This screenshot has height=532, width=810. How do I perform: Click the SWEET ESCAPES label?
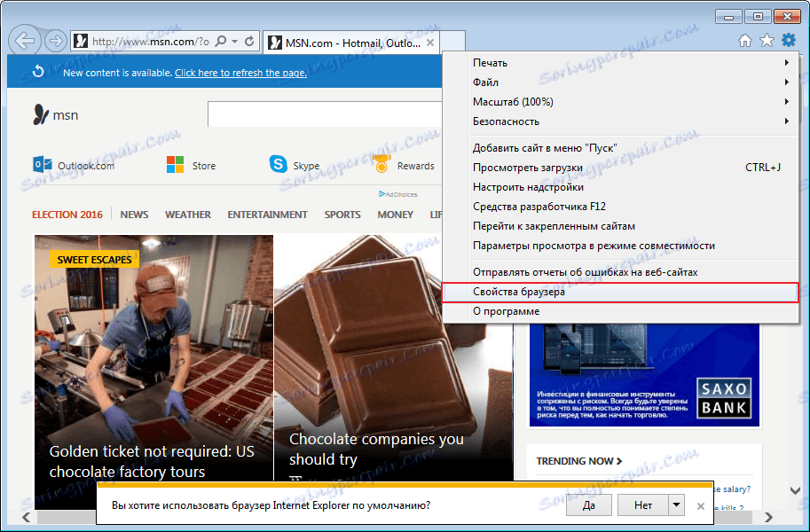[x=95, y=259]
